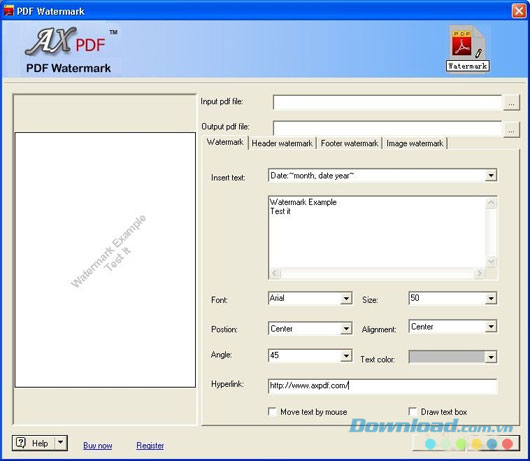Open the Font dropdown showing Arial
The image size is (530, 461).
346,298
